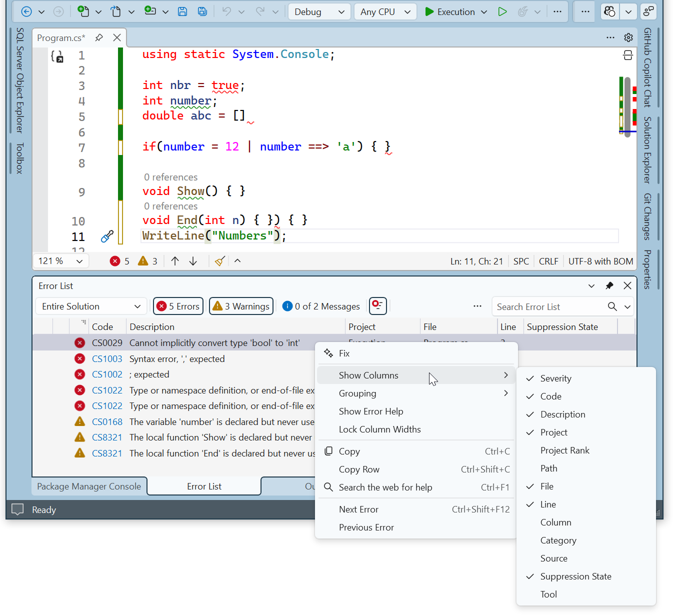Open the Execution start dropdown arrow
The width and height of the screenshot is (677, 616).
pyautogui.click(x=484, y=11)
